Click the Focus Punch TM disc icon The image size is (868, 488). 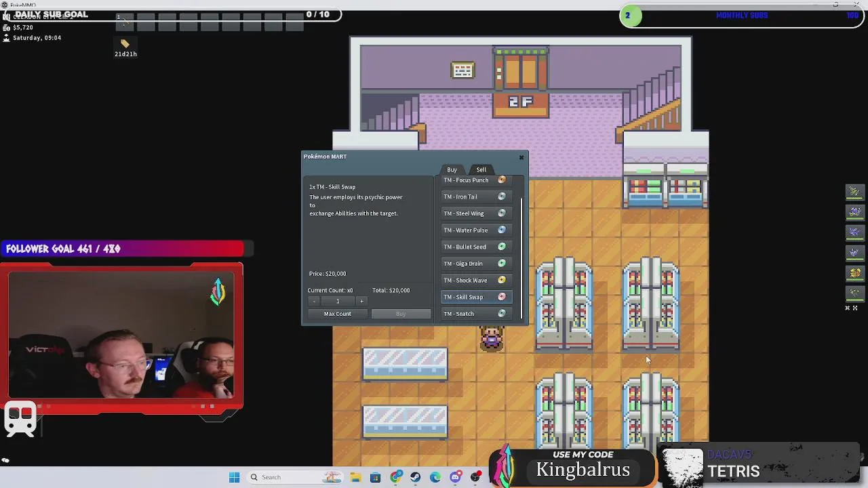click(502, 180)
